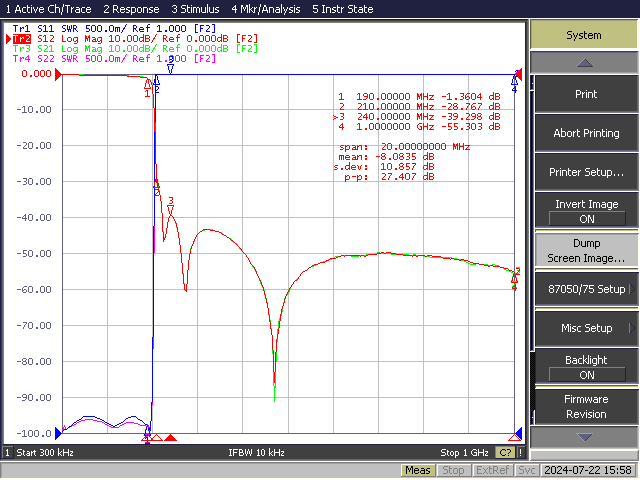This screenshot has width=640, height=480.
Task: Click the Start 300 kHz field
Action: click(x=45, y=453)
